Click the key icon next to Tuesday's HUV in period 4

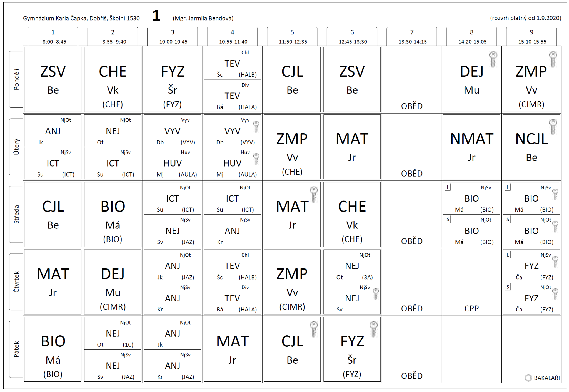coord(256,159)
